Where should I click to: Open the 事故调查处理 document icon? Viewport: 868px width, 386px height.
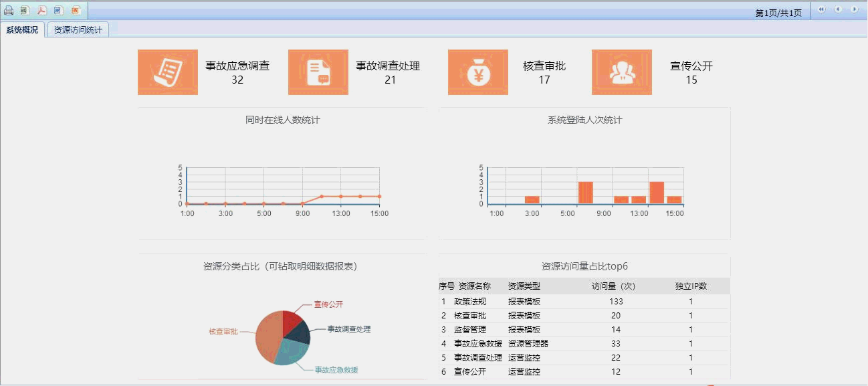click(318, 72)
